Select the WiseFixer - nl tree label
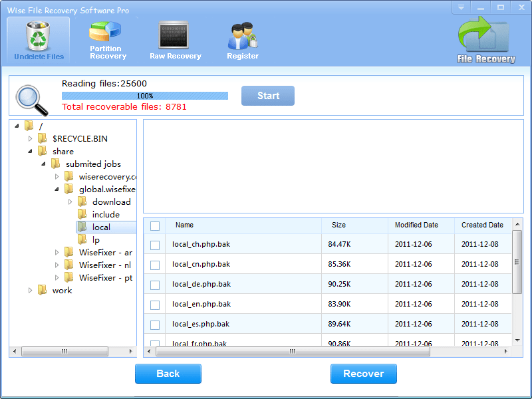The width and height of the screenshot is (532, 399). coord(105,265)
